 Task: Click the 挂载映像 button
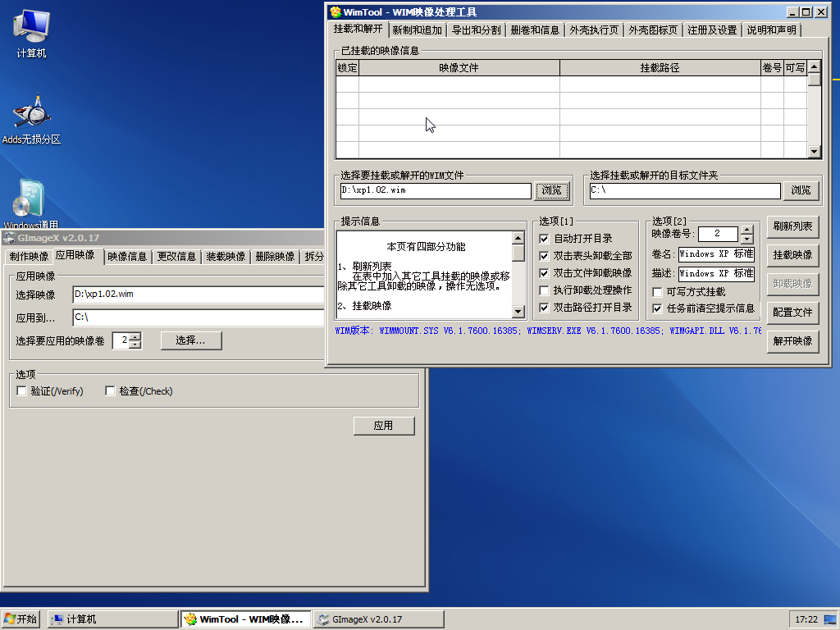(792, 256)
